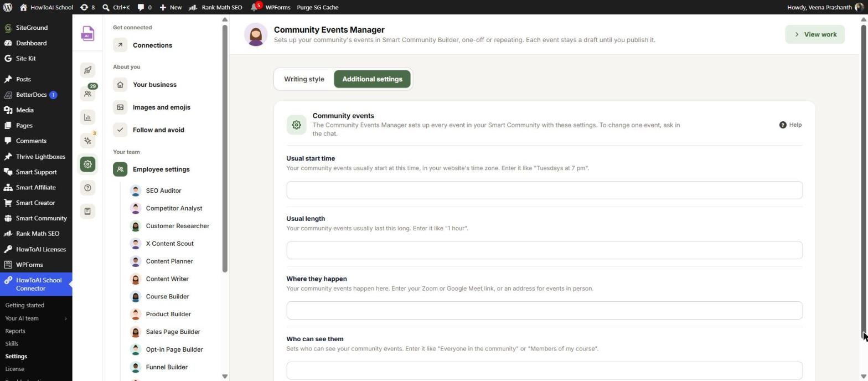Open the Skills submenu link
868x381 pixels.
12,344
